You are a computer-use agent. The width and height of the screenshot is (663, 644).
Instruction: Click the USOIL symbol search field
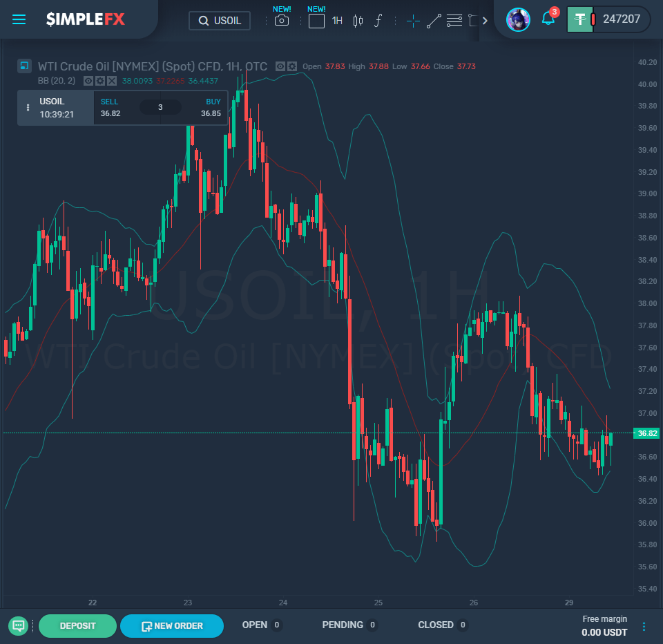(219, 20)
